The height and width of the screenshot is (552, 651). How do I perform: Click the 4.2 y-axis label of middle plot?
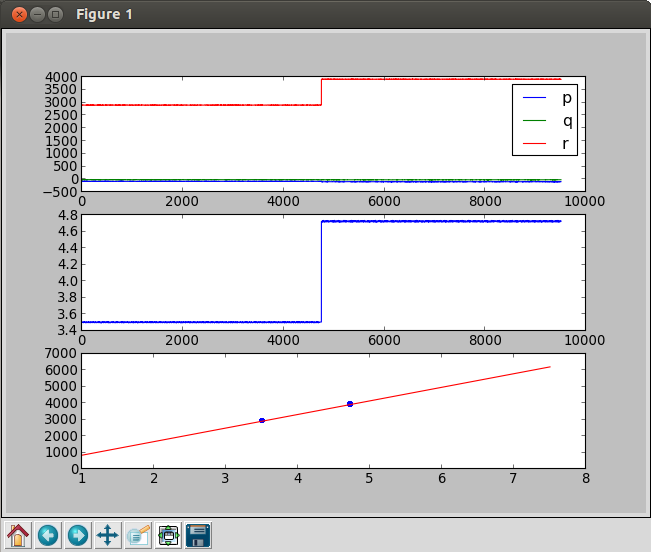tap(68, 264)
